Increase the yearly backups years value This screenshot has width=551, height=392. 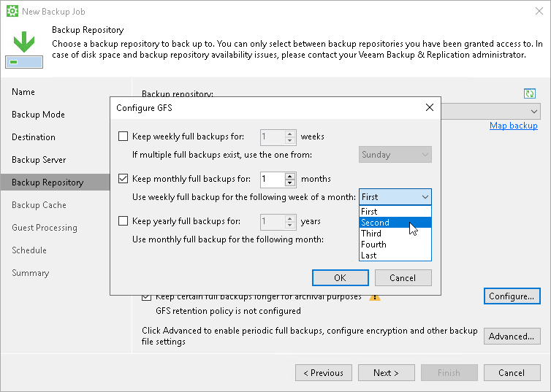pos(290,218)
